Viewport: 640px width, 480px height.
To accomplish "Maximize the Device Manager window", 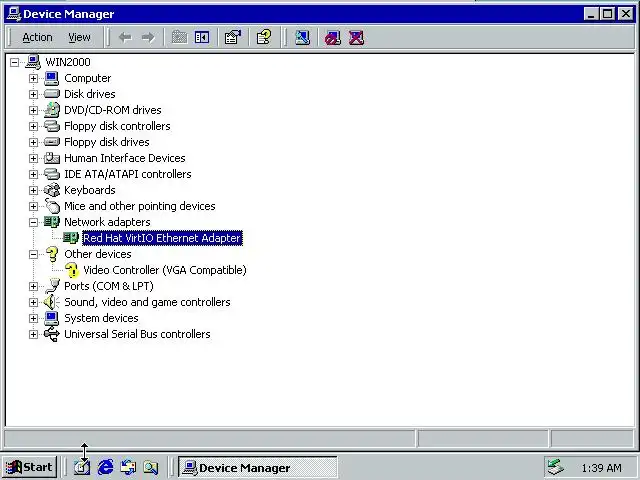I will pos(607,14).
